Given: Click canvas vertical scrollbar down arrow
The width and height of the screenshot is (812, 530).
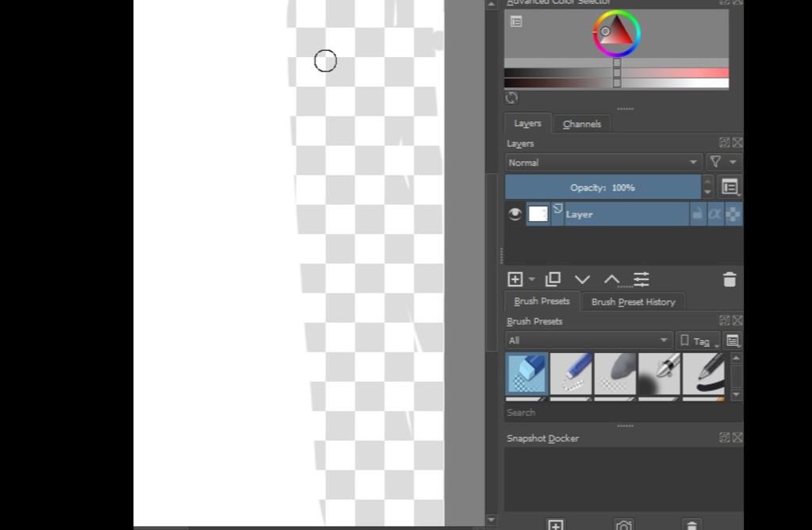Looking at the screenshot, I should (x=491, y=520).
